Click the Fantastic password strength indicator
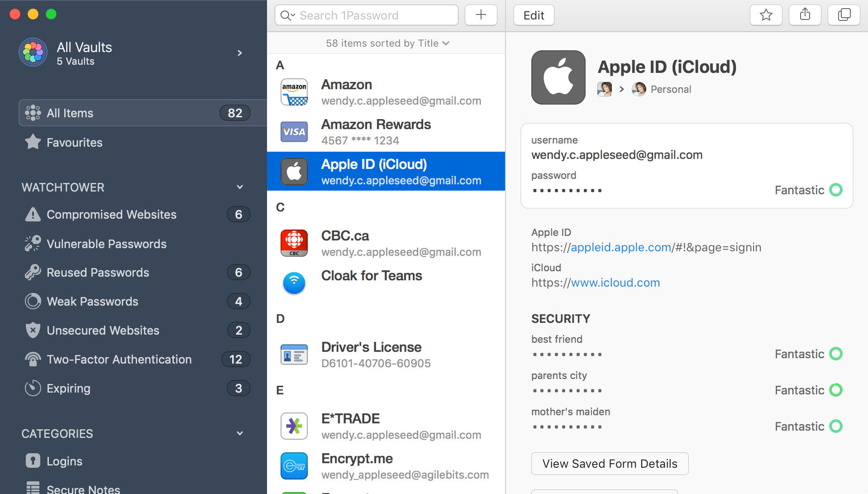This screenshot has height=494, width=868. tap(808, 190)
